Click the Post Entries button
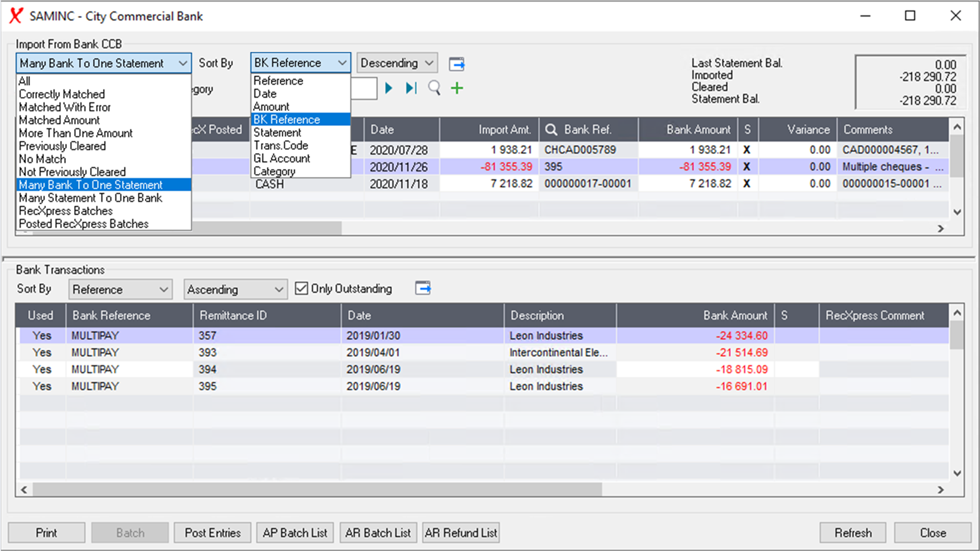Screen dimensions: 980x551 click(x=212, y=533)
